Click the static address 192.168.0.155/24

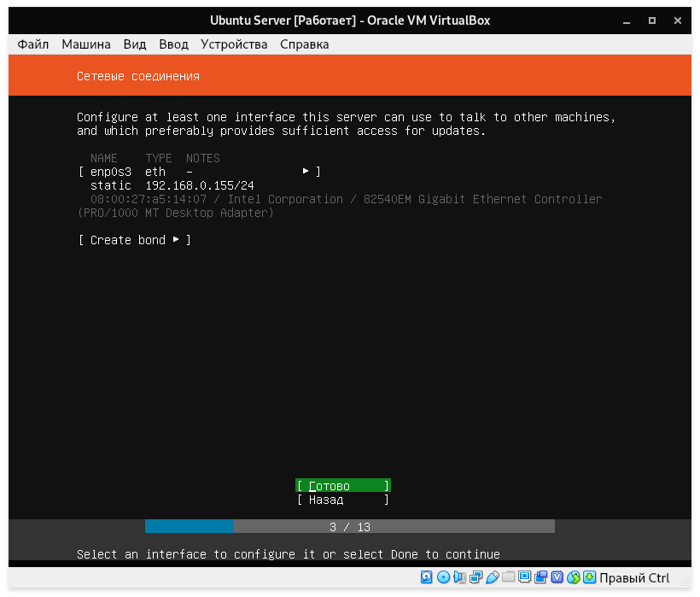200,185
